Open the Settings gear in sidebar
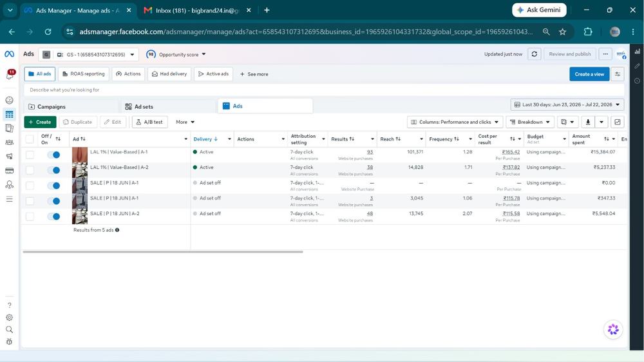Image resolution: width=644 pixels, height=362 pixels. pos(9,317)
